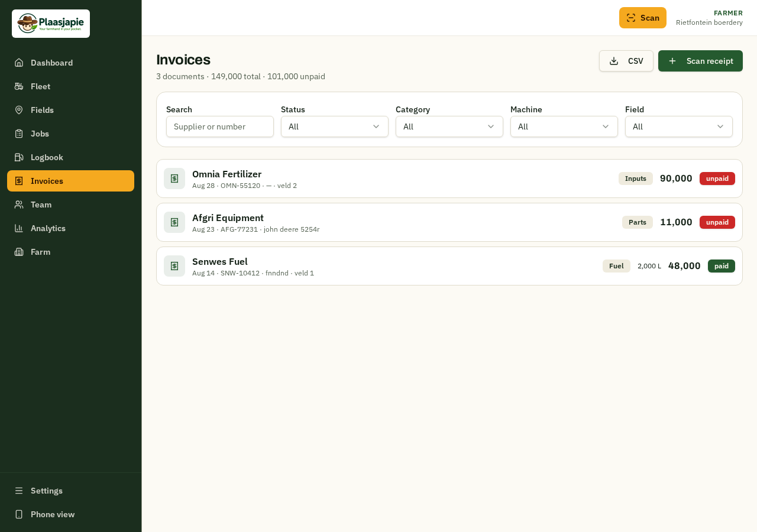Click the Parts category tag
The image size is (757, 532).
coord(638,222)
